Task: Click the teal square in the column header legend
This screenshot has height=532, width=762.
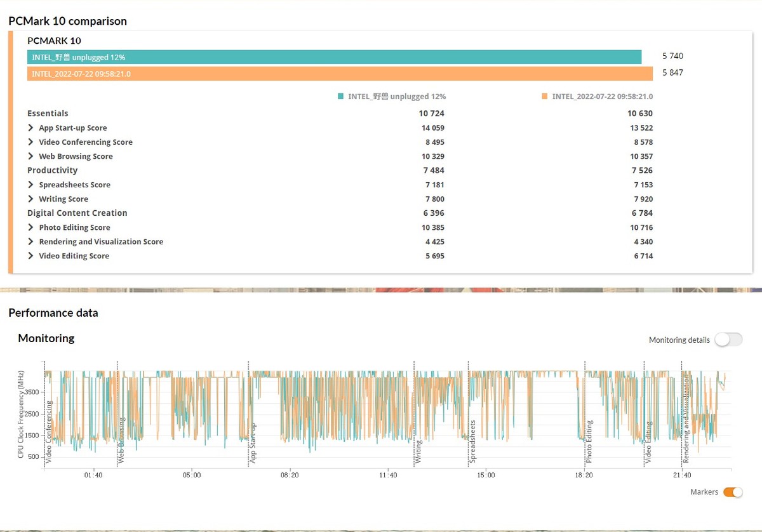Action: pyautogui.click(x=341, y=96)
